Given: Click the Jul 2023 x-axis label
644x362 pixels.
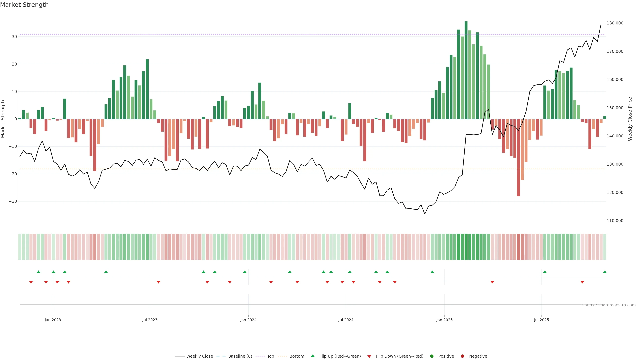Looking at the screenshot, I should pyautogui.click(x=150, y=320).
